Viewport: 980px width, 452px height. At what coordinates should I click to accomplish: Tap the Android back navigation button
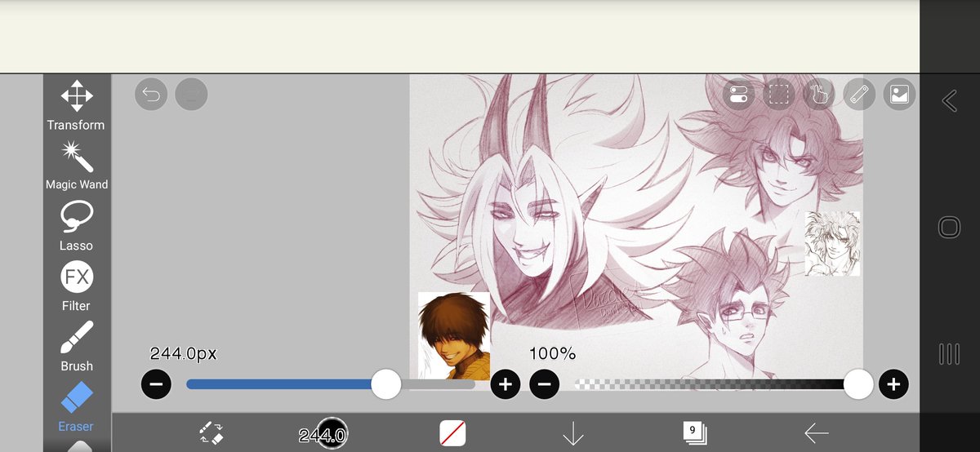(949, 101)
